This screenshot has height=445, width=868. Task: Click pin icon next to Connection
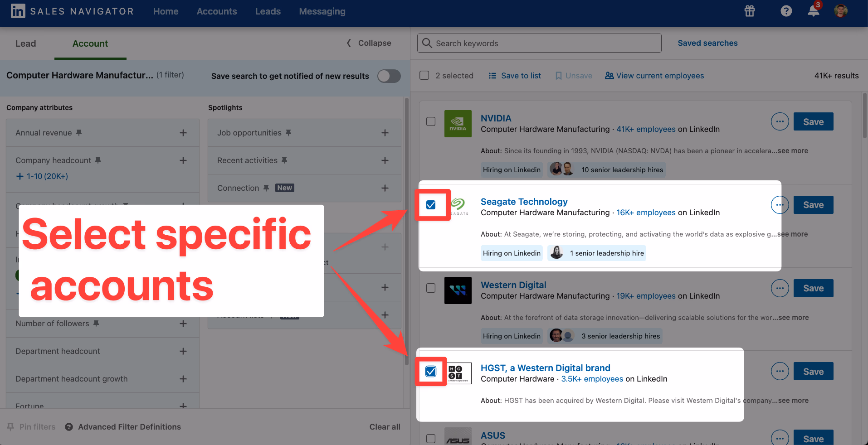pos(266,188)
